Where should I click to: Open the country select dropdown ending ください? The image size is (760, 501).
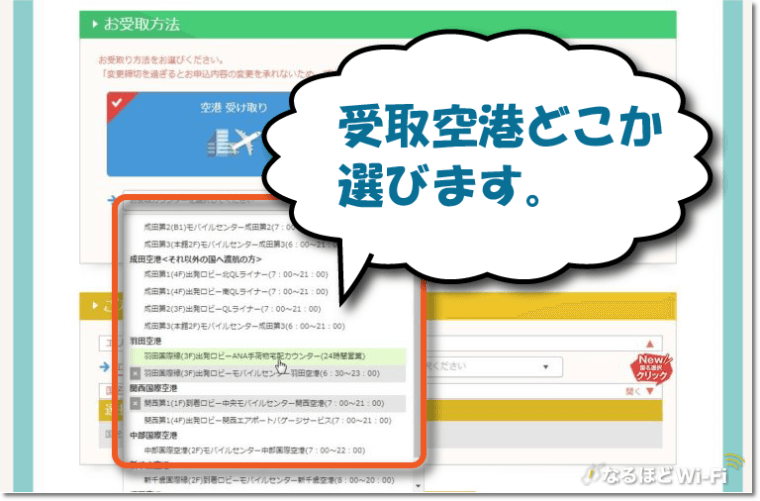coord(494,367)
